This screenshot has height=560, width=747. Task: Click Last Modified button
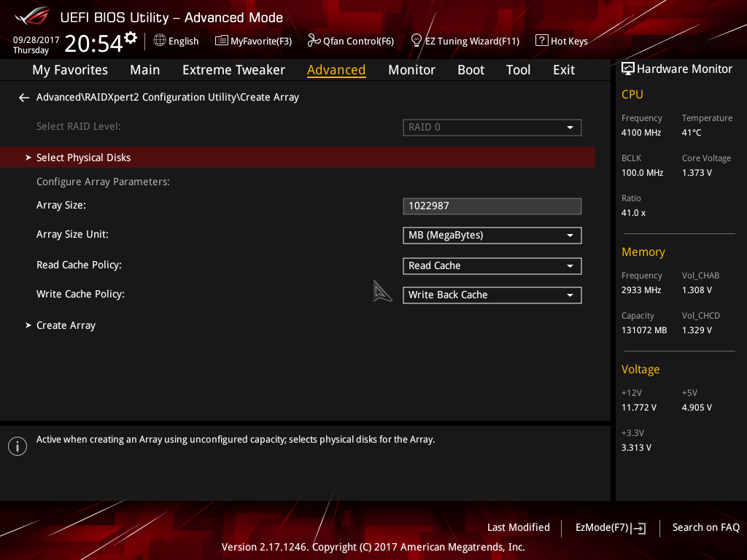519,528
